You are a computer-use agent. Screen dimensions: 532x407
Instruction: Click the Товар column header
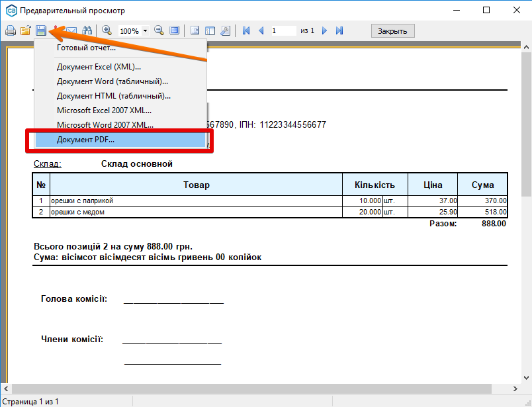(x=197, y=185)
